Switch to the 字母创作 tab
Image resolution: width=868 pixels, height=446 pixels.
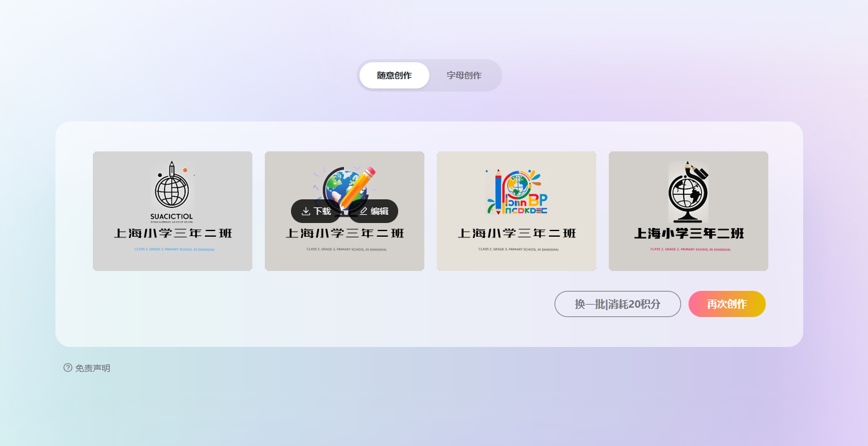coord(464,75)
